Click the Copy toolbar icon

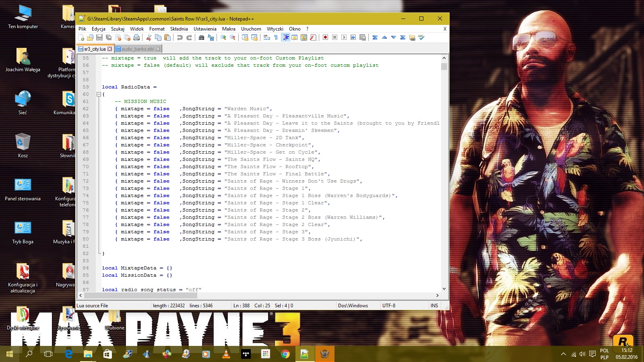pos(158,37)
